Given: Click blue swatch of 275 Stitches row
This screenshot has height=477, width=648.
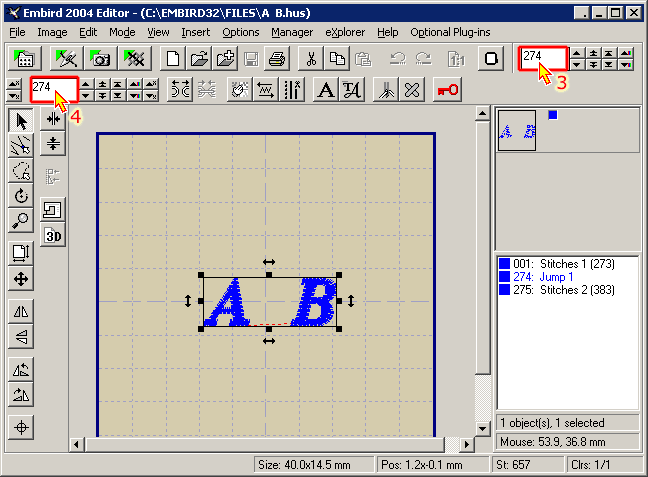Looking at the screenshot, I should [x=505, y=290].
